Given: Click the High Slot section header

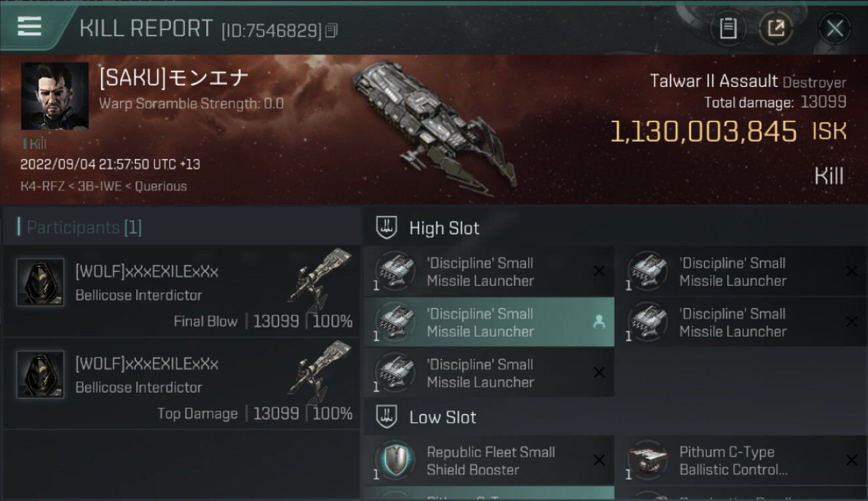Looking at the screenshot, I should tap(444, 228).
